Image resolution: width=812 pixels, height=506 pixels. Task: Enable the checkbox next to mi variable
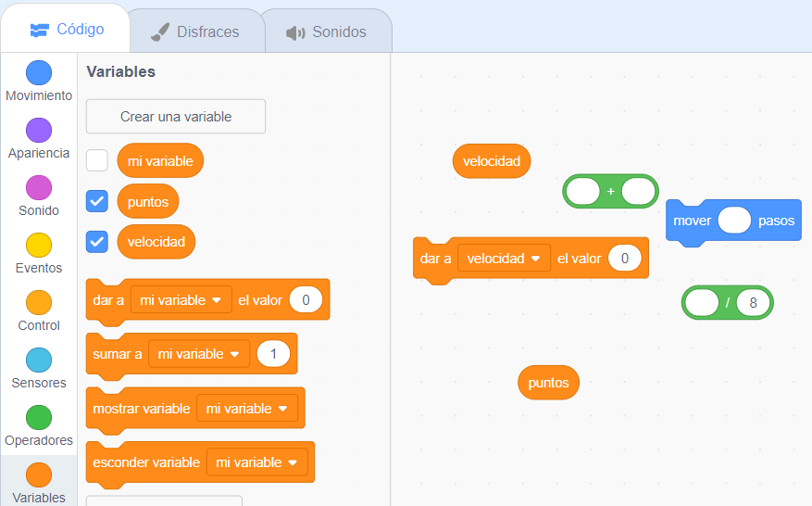pyautogui.click(x=97, y=160)
